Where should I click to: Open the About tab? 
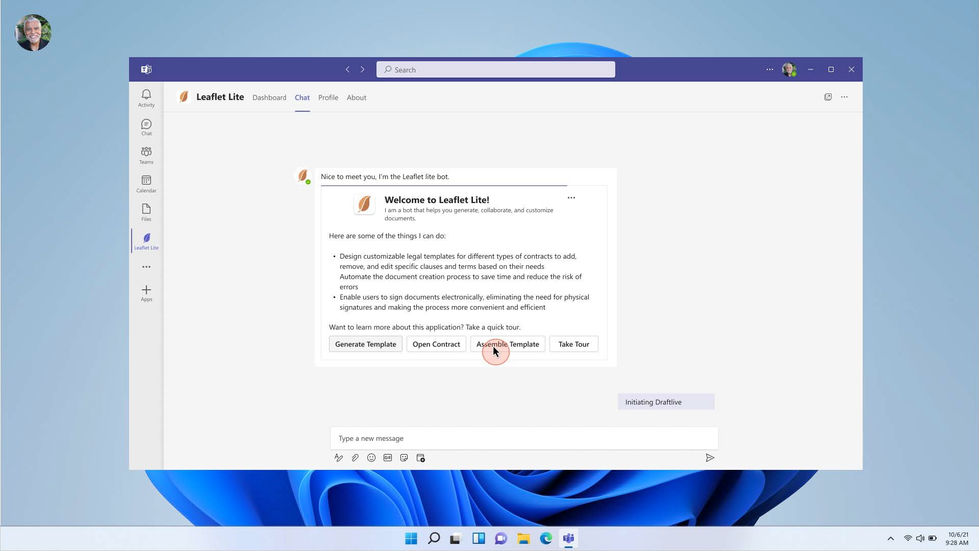pos(357,97)
